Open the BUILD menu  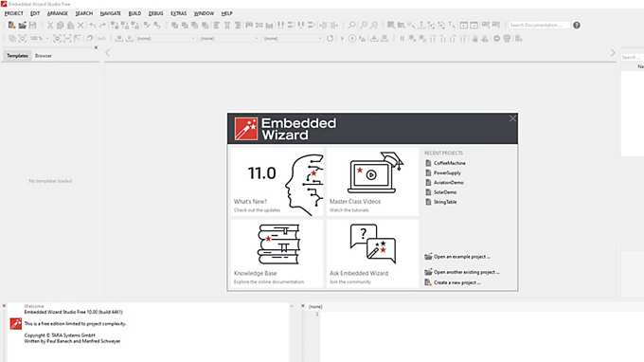(134, 13)
